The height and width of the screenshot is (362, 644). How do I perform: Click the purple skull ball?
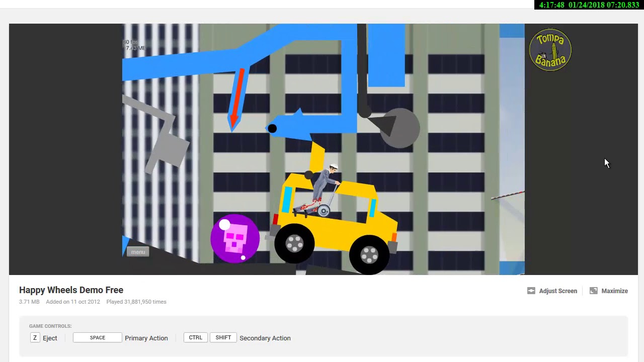[x=235, y=239]
